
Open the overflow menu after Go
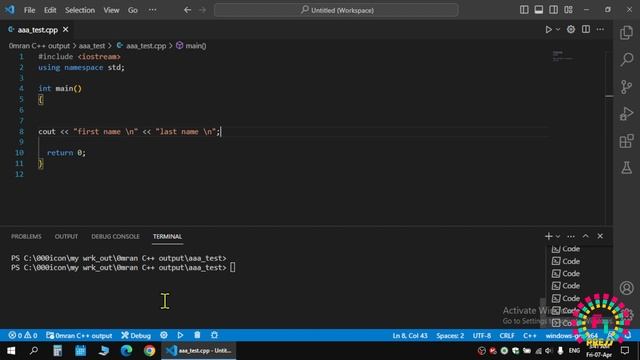(152, 10)
